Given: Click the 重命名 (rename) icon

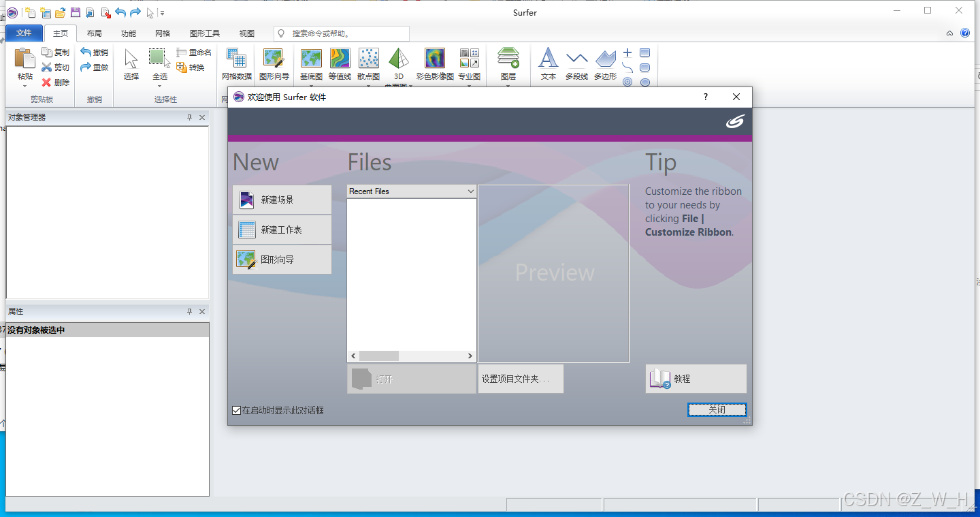Looking at the screenshot, I should pos(182,52).
